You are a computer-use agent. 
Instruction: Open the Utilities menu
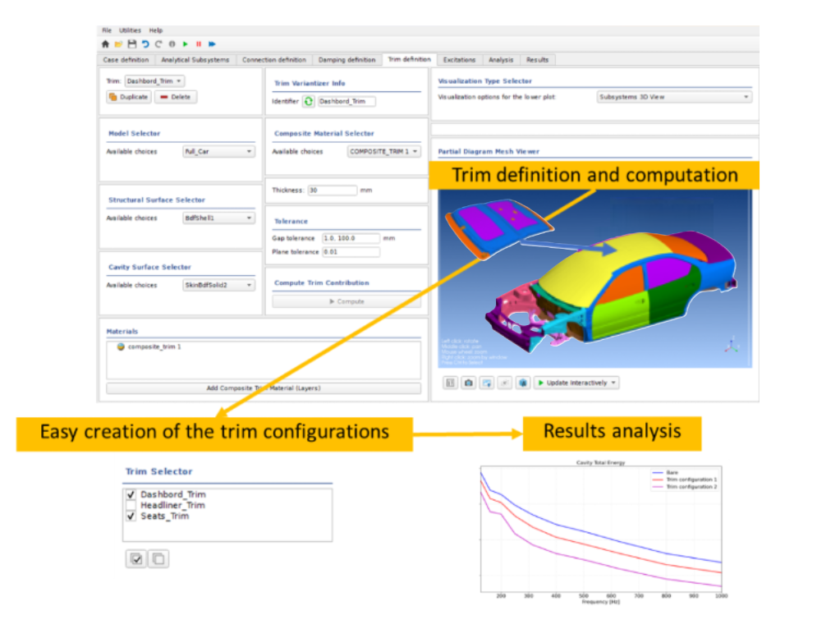point(130,30)
